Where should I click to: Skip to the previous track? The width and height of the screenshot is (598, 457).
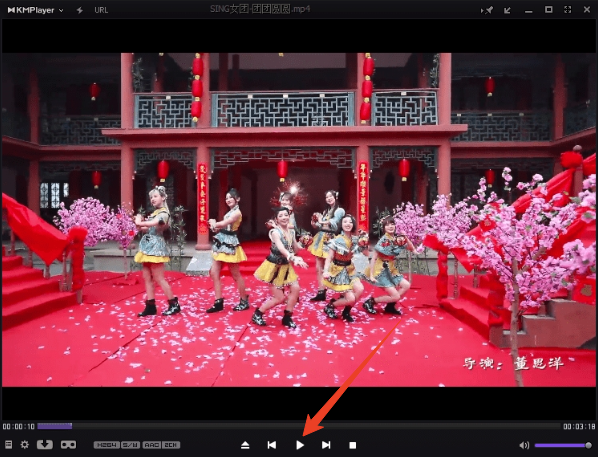[x=272, y=445]
